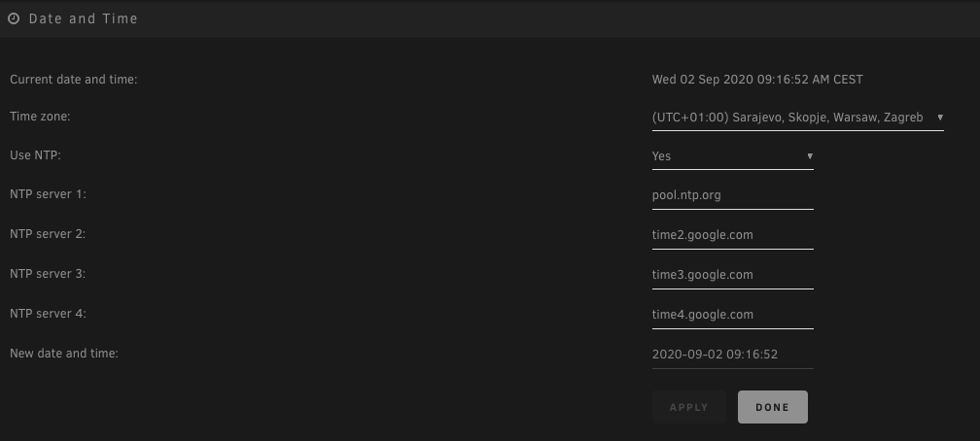Click the Done button
This screenshot has height=441, width=980.
[x=773, y=407]
